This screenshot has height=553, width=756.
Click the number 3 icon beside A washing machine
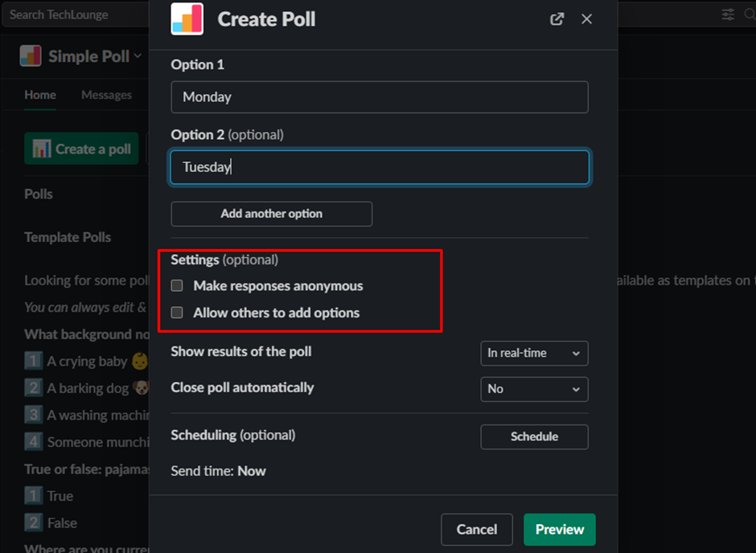click(33, 415)
